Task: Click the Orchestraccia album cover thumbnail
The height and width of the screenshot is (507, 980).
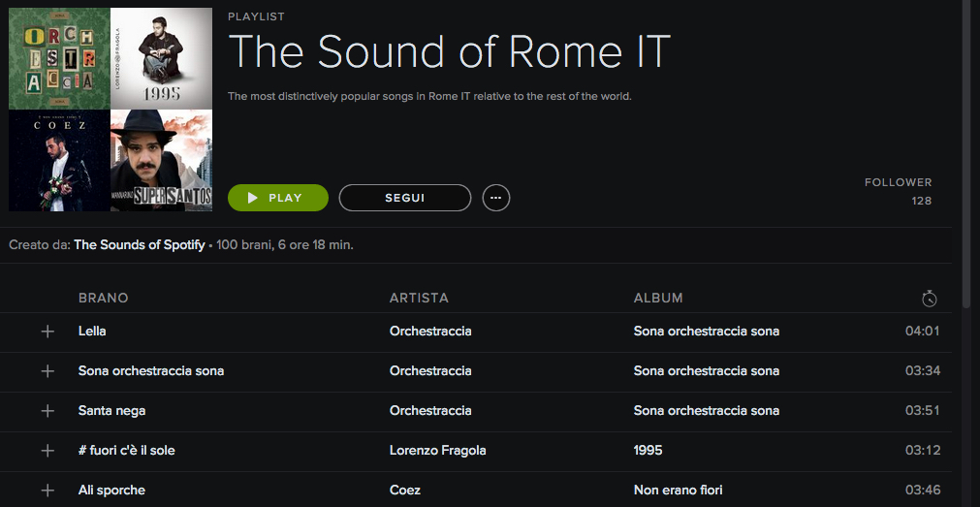Action: tap(59, 58)
